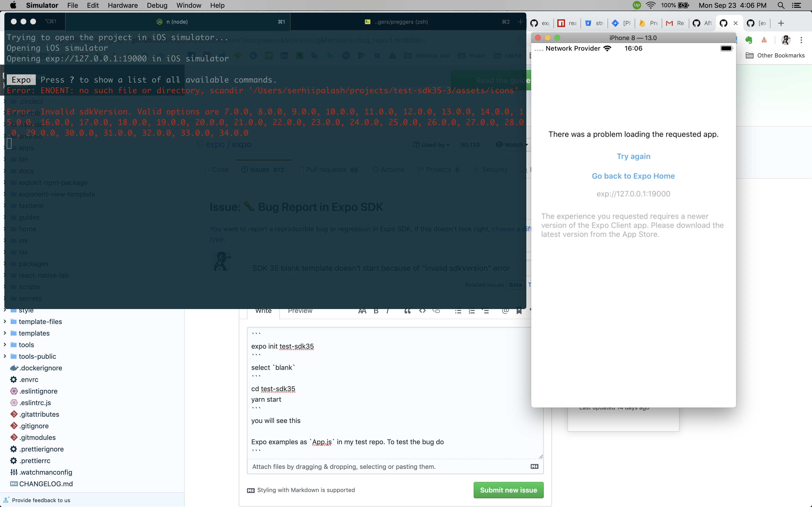Toggle bold formatting in the issue editor
Image resolution: width=812 pixels, height=507 pixels.
(x=376, y=311)
